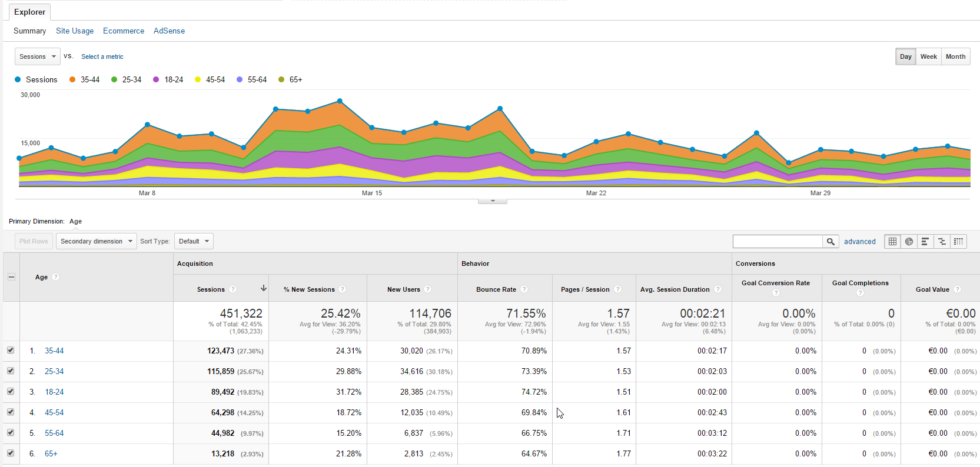Select Week time granularity button
Viewport: 980px width, 467px height.
929,56
